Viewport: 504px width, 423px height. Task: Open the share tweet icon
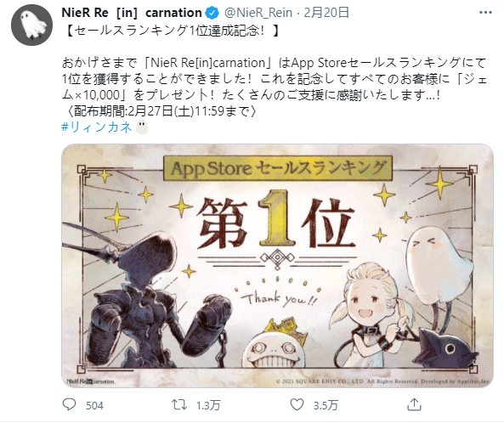pyautogui.click(x=414, y=404)
